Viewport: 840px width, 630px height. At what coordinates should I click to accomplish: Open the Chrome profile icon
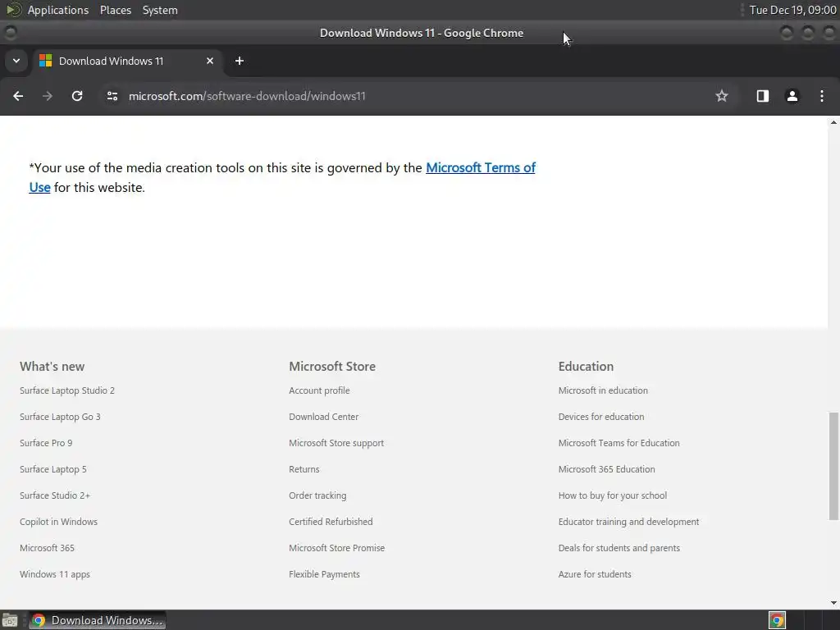(x=792, y=96)
